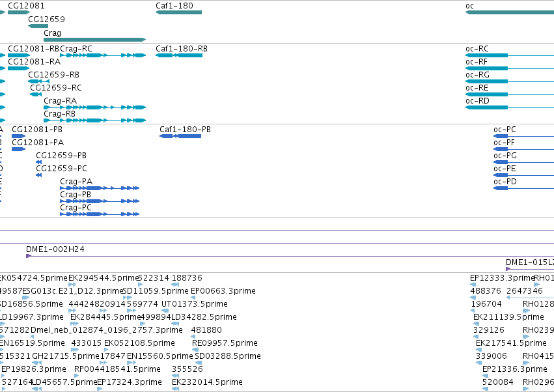The height and width of the screenshot is (392, 554).
Task: Click the CG12081-RB transcript
Action: (19, 55)
